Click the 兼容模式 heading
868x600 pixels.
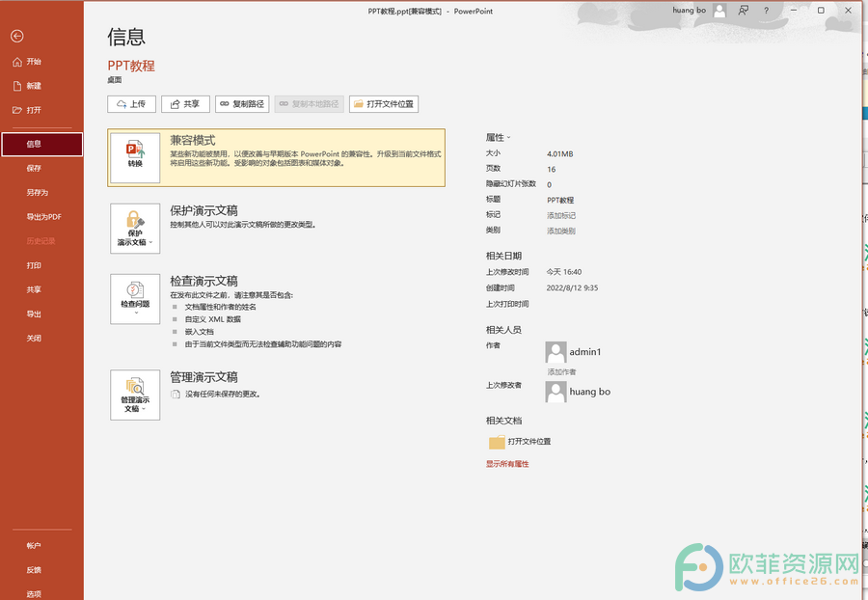[193, 141]
